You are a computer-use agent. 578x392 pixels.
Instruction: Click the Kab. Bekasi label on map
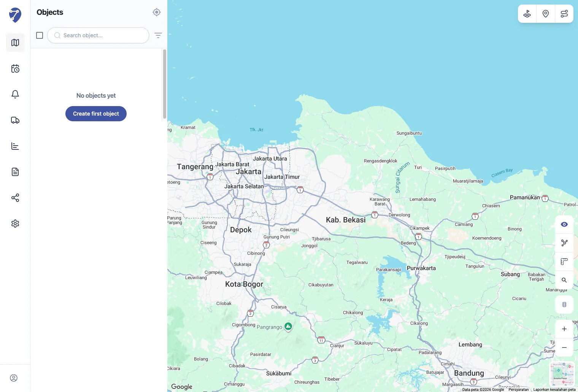point(346,220)
